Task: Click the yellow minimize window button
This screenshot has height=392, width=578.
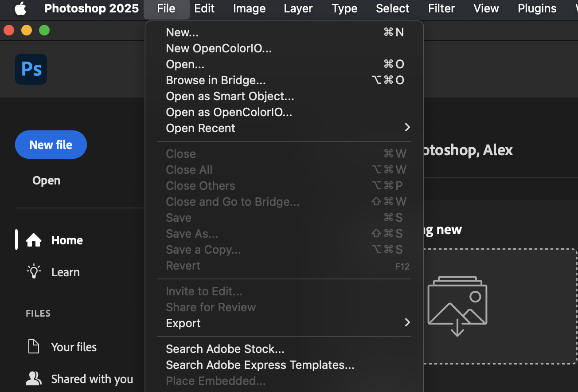Action: click(x=27, y=30)
